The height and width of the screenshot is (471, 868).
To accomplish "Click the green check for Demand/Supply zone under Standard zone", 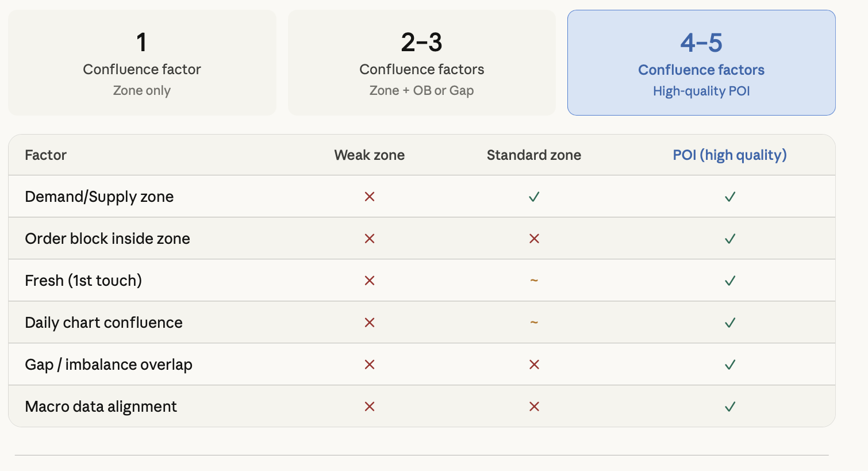I will click(x=534, y=197).
